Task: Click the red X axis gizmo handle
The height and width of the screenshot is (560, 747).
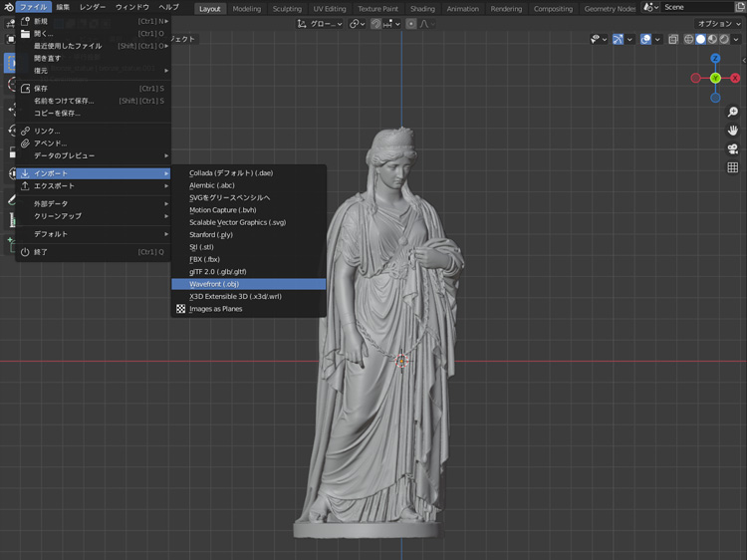Action: click(x=735, y=78)
